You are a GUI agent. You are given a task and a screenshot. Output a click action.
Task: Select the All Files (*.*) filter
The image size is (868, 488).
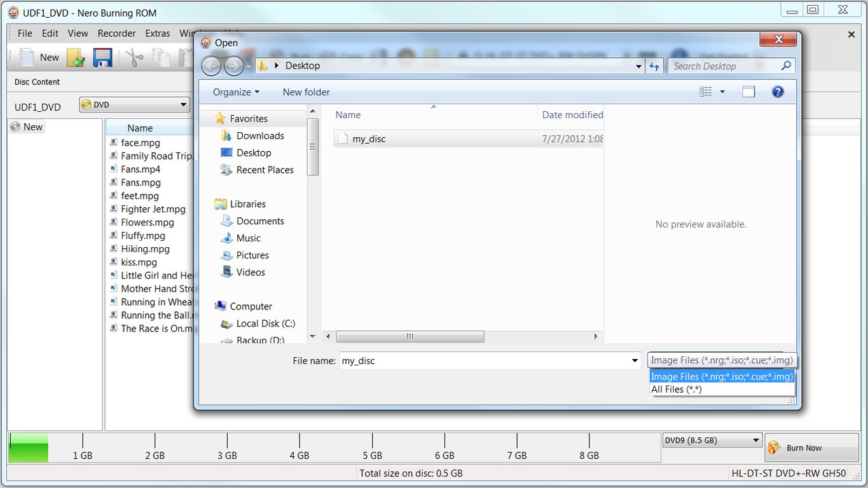click(x=676, y=389)
